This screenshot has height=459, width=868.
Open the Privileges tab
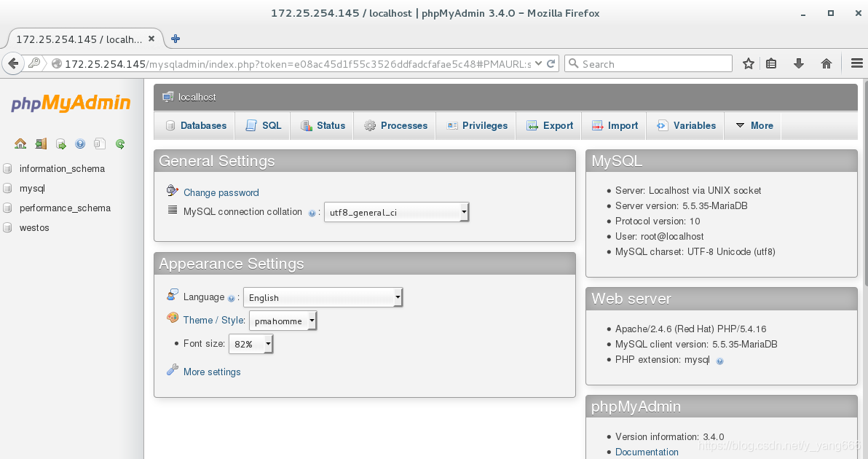[477, 126]
